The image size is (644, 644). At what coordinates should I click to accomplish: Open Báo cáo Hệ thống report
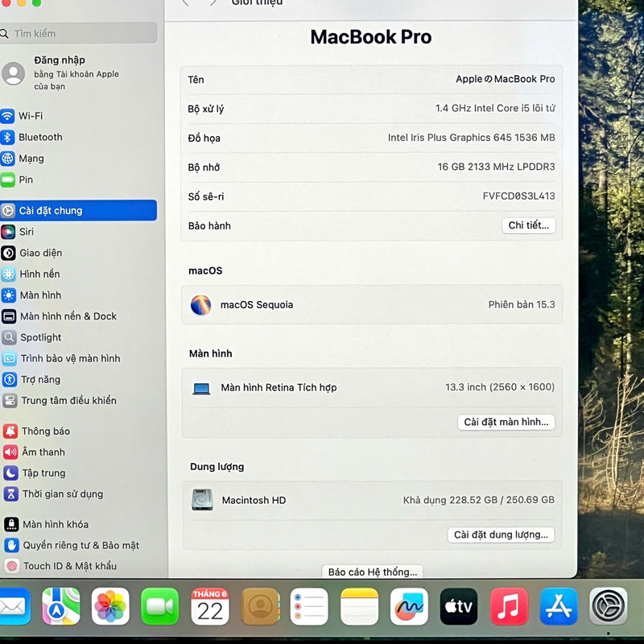[373, 572]
